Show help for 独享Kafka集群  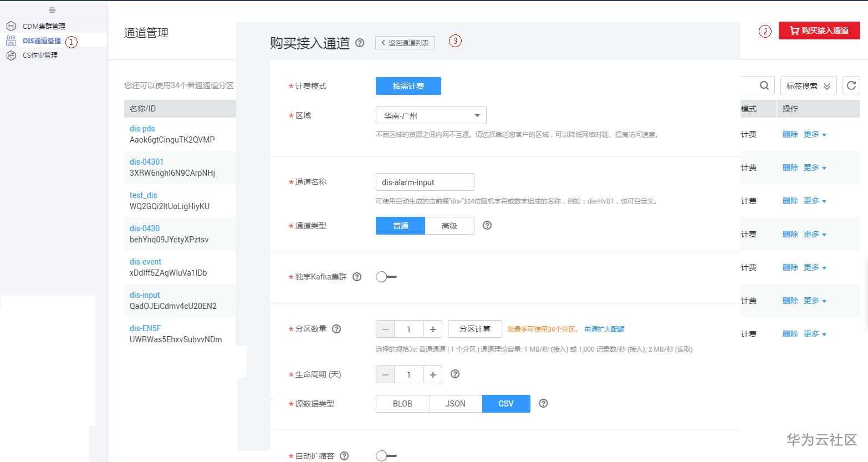(x=357, y=277)
